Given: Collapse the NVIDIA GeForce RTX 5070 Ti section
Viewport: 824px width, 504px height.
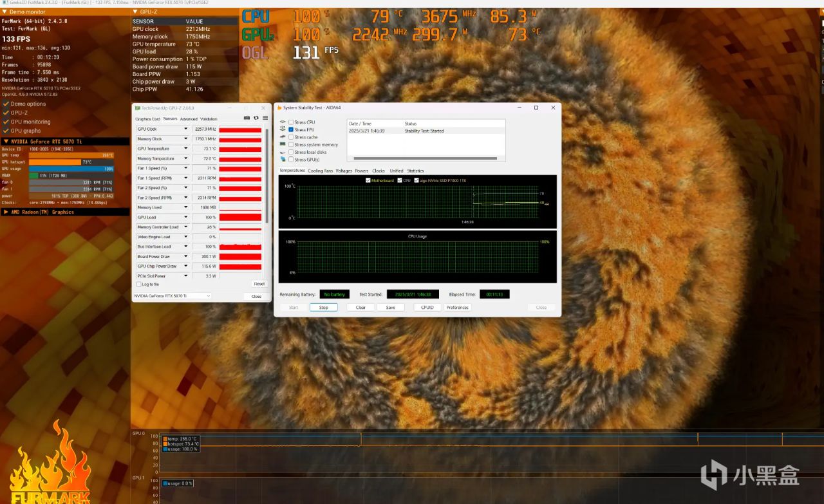Looking at the screenshot, I should 6,141.
